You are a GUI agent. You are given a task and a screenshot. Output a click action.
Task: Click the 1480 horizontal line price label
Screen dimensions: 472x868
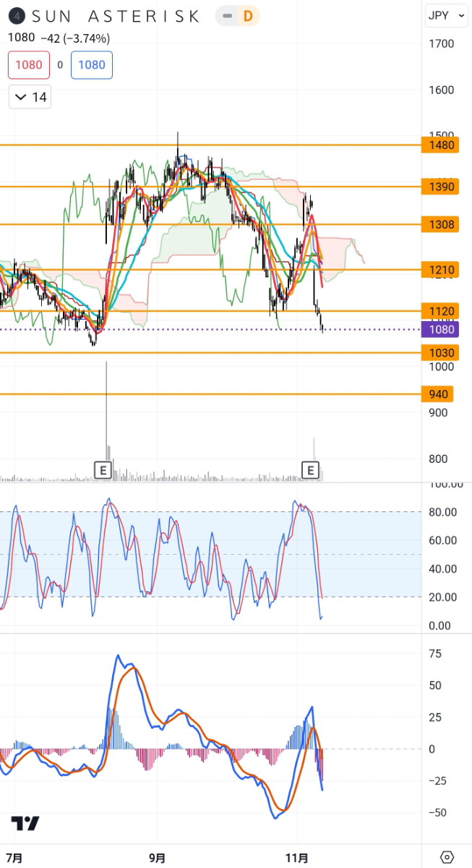[440, 145]
